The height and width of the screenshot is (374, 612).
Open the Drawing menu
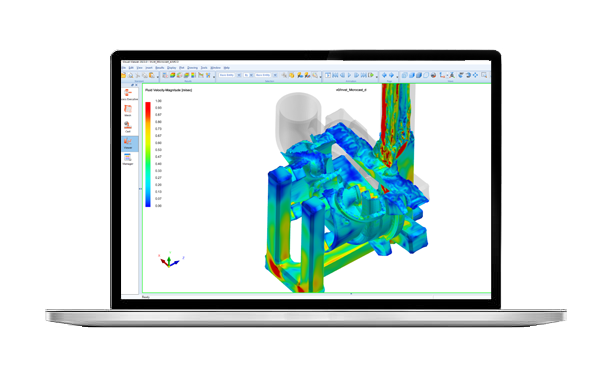point(192,68)
